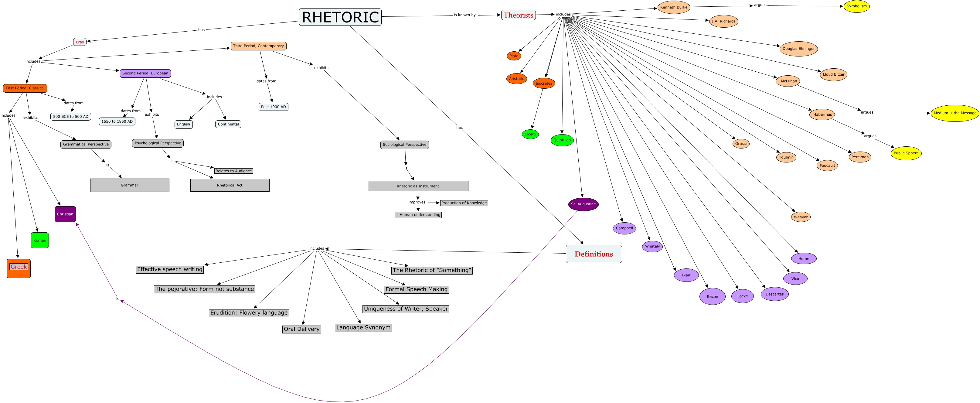Click the green Quintilian oval
This screenshot has width=980, height=403.
[x=562, y=140]
